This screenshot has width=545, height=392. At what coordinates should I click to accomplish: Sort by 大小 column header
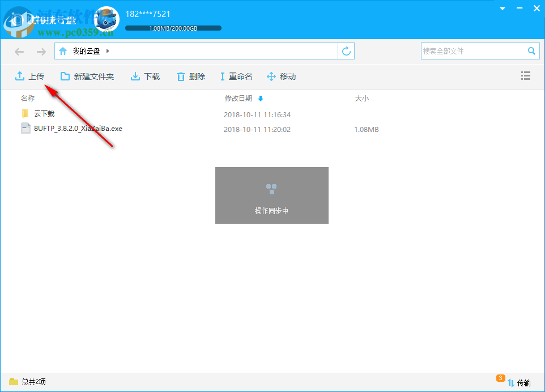pos(361,99)
